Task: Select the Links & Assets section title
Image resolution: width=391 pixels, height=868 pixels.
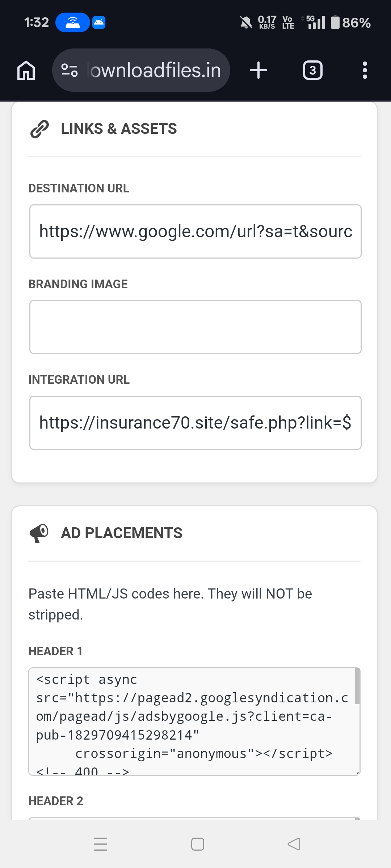Action: [118, 129]
